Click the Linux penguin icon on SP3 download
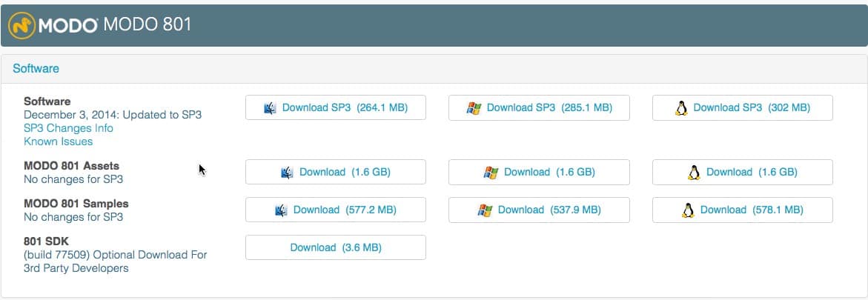 pos(680,108)
